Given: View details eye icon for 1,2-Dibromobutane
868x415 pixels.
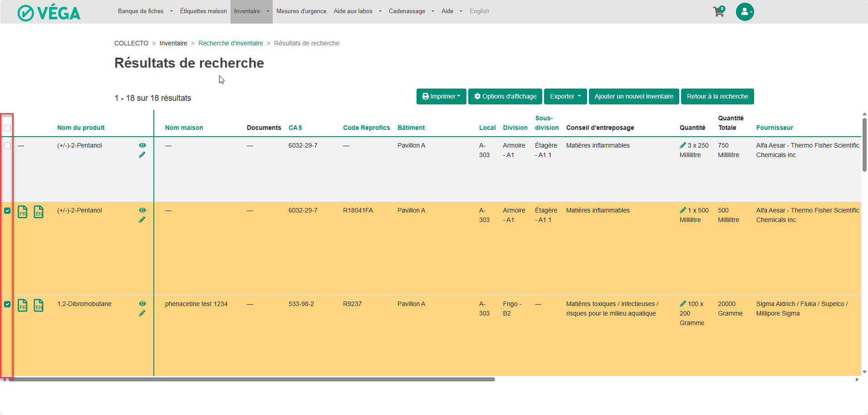Looking at the screenshot, I should click(142, 304).
